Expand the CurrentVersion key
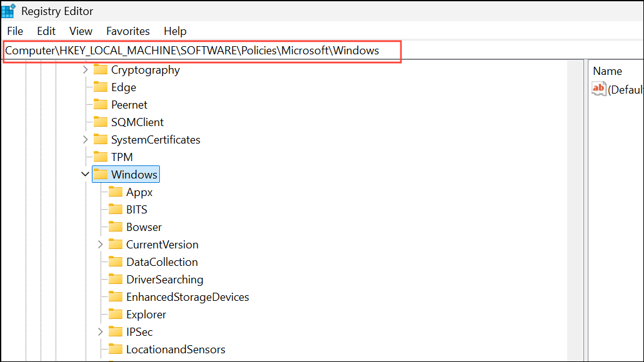The height and width of the screenshot is (362, 644). [x=101, y=245]
